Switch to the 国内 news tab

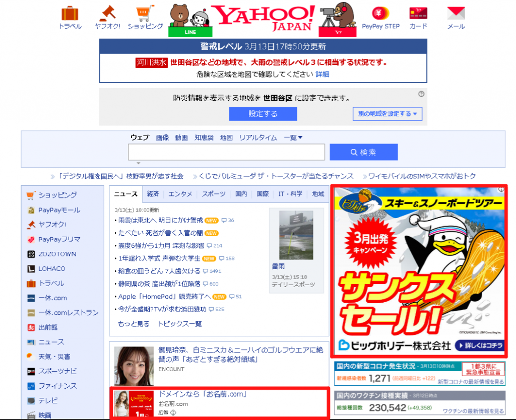pyautogui.click(x=241, y=194)
